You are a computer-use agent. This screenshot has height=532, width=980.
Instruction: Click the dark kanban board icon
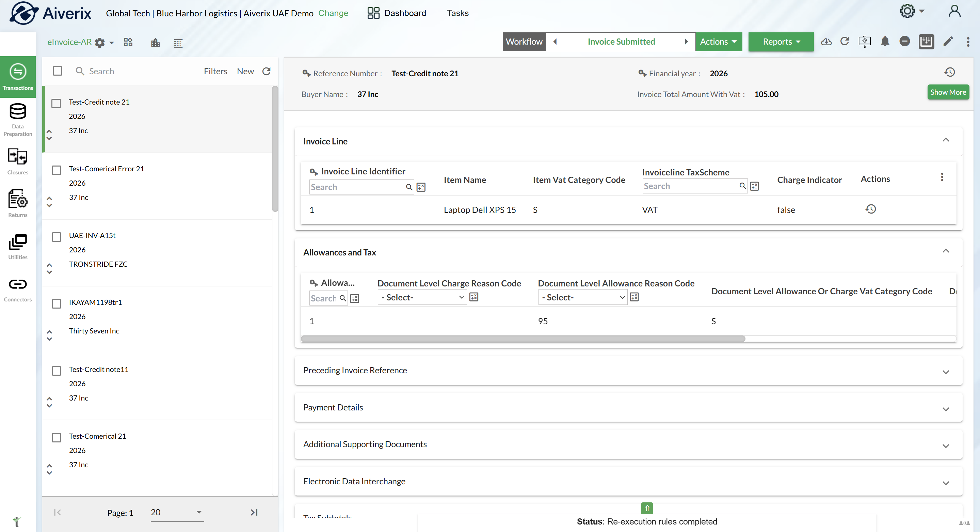[x=926, y=42]
